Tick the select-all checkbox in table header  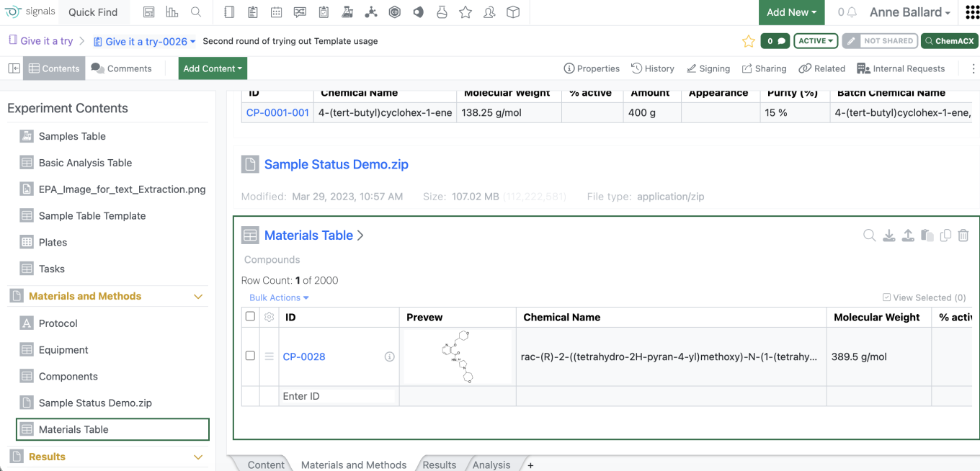coord(250,316)
